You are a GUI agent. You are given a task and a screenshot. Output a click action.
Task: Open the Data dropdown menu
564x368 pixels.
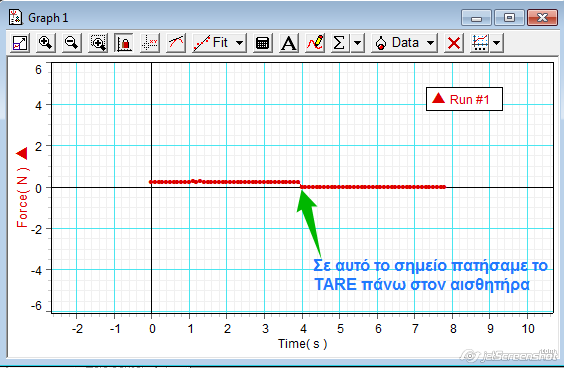click(404, 43)
